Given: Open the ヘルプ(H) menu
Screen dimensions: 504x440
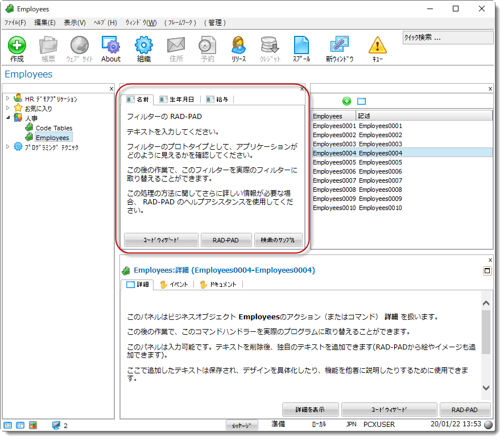Looking at the screenshot, I should pos(105,23).
